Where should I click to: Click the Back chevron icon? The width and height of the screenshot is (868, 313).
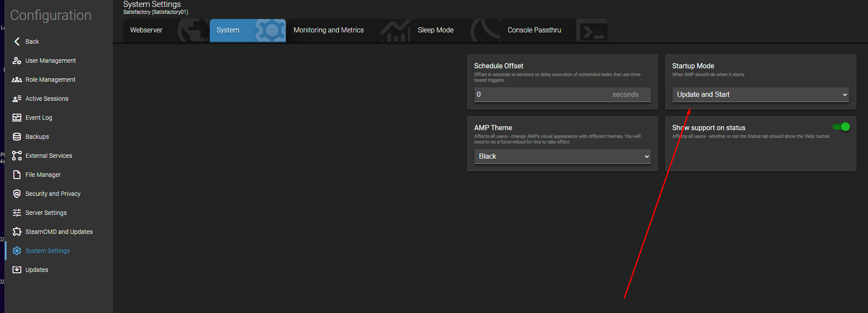(x=17, y=42)
